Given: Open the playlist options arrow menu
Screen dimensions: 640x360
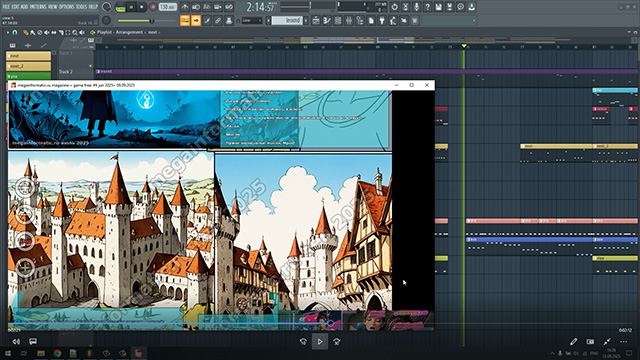Looking at the screenshot, I should 8,32.
